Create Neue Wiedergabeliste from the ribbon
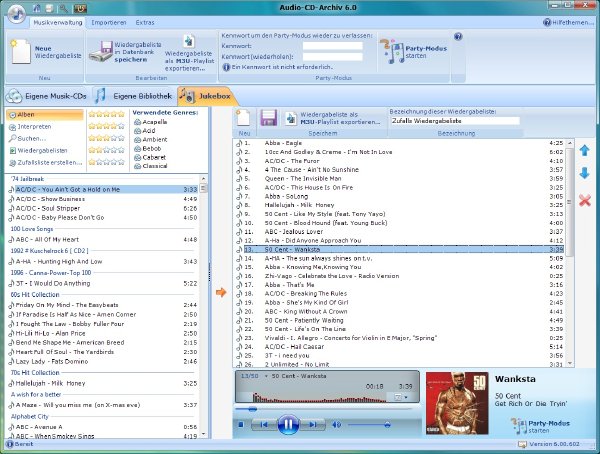This screenshot has width=600, height=454. [46, 52]
